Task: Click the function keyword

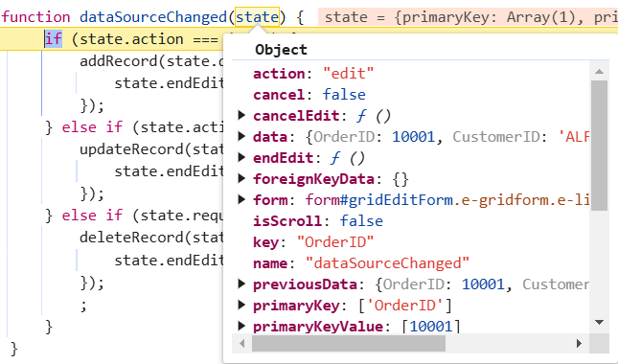Action: (x=35, y=17)
